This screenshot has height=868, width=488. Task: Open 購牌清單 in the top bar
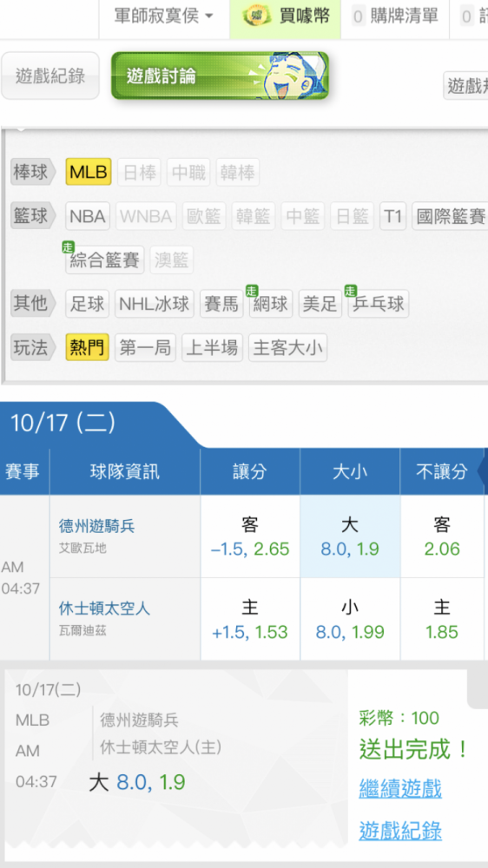394,16
